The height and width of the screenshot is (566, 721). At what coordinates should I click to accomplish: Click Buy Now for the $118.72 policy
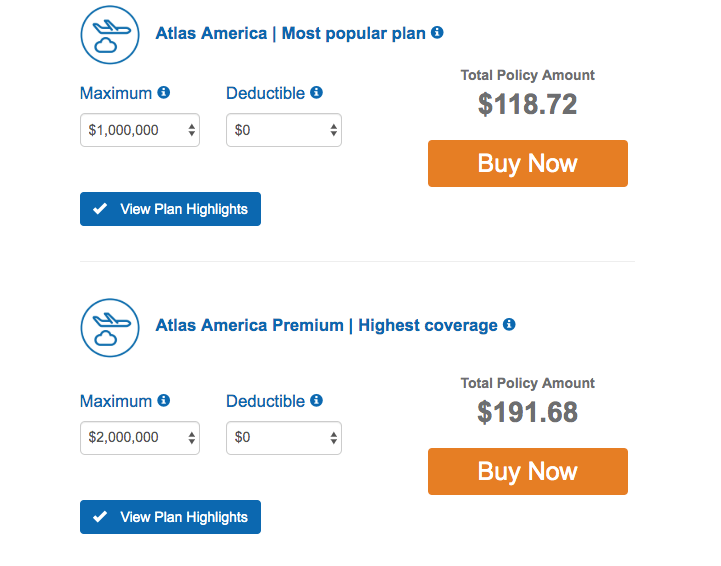tap(528, 163)
